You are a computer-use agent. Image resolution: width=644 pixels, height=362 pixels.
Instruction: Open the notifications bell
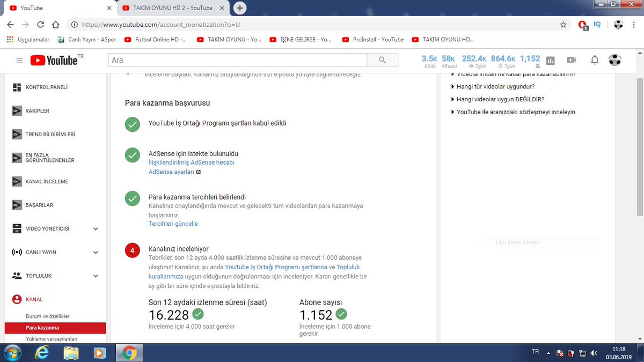point(595,60)
